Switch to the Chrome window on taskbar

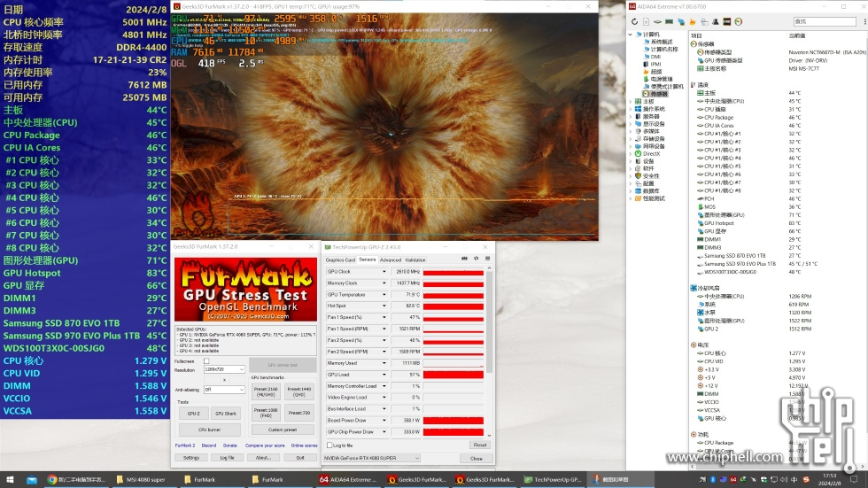76,480
